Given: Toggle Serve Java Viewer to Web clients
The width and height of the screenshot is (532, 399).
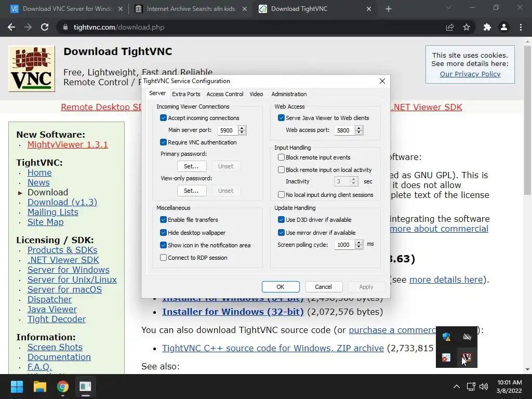Looking at the screenshot, I should pyautogui.click(x=281, y=118).
